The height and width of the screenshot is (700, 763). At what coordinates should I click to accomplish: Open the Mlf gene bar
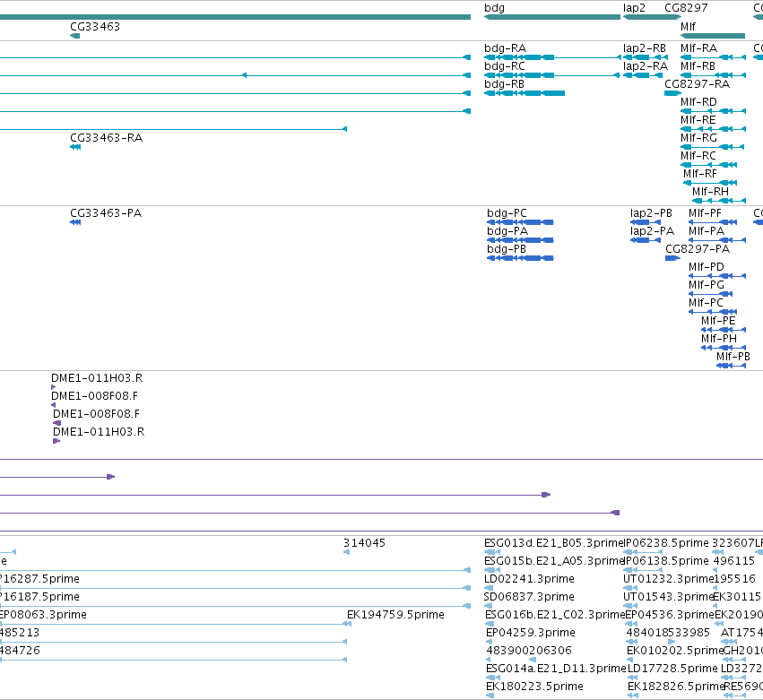point(713,36)
